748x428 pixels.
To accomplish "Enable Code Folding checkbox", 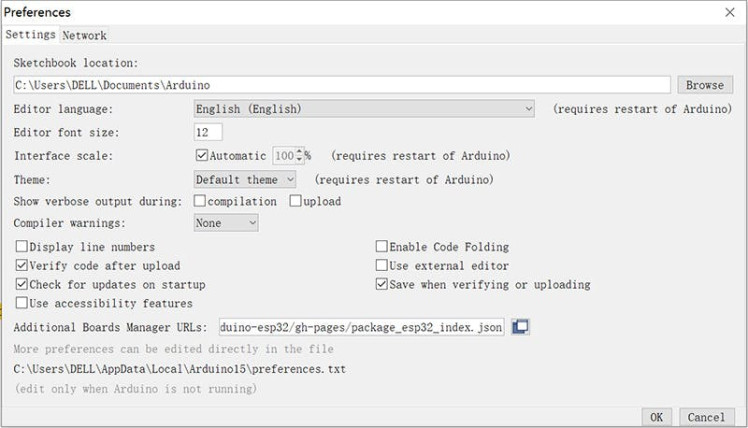I will tap(381, 247).
